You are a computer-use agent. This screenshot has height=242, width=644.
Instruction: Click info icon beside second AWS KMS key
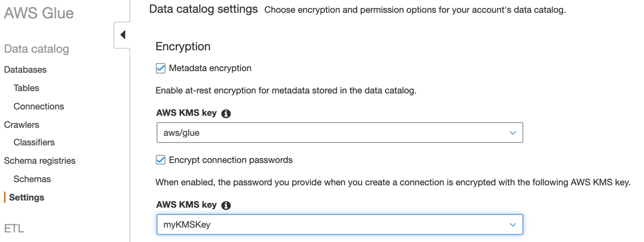tap(226, 205)
